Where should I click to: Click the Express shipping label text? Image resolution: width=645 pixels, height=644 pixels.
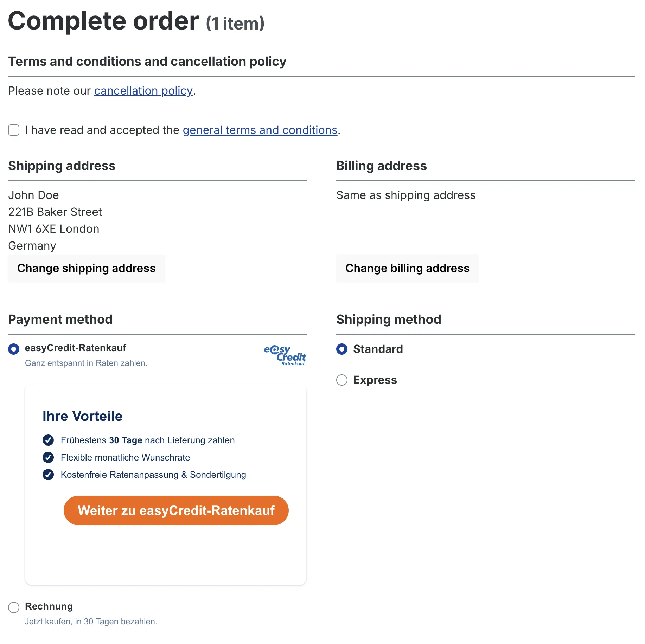pyautogui.click(x=375, y=380)
